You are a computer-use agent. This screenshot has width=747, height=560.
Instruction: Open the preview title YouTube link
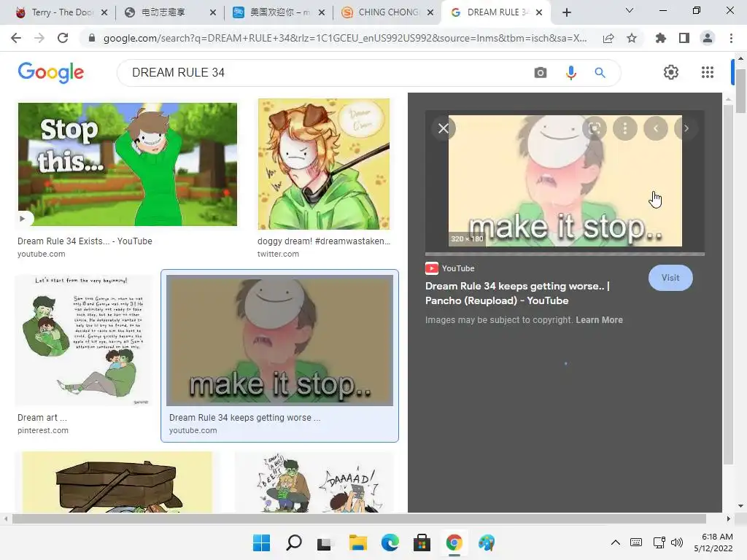517,293
